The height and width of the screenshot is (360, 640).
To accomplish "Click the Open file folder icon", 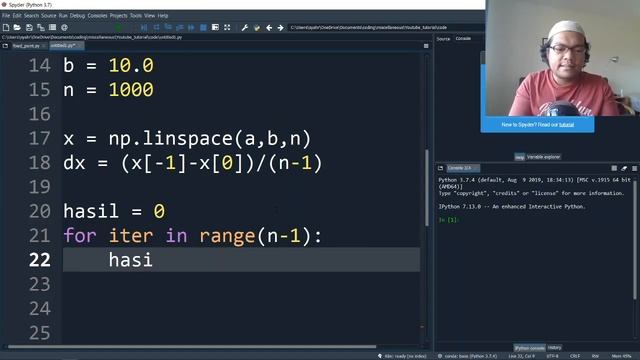I will click(x=17, y=27).
